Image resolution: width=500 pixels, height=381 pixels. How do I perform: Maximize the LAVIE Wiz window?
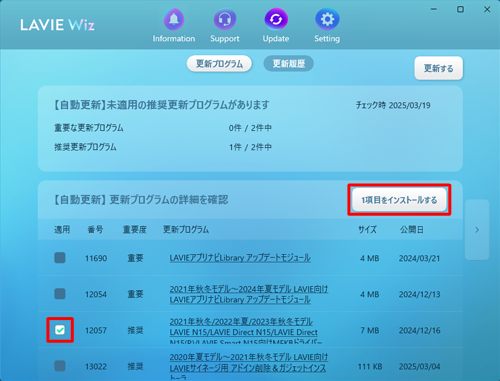coord(460,9)
